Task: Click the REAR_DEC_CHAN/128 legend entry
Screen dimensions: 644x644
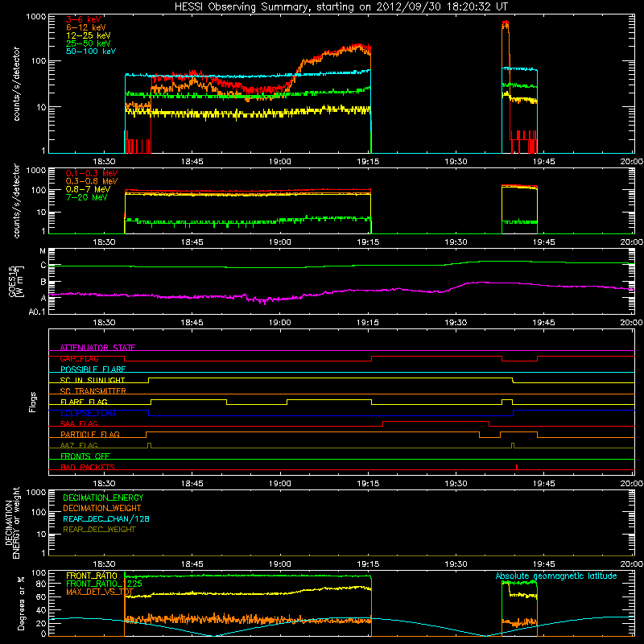Action: [106, 518]
